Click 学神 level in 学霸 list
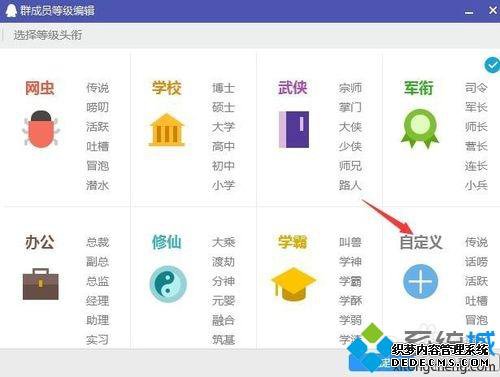500x377 pixels. pyautogui.click(x=350, y=262)
